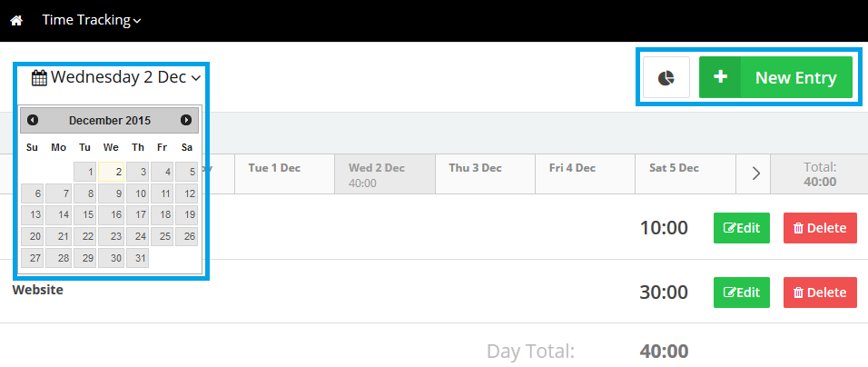
Task: Edit the 10:00 time entry
Action: click(x=741, y=228)
